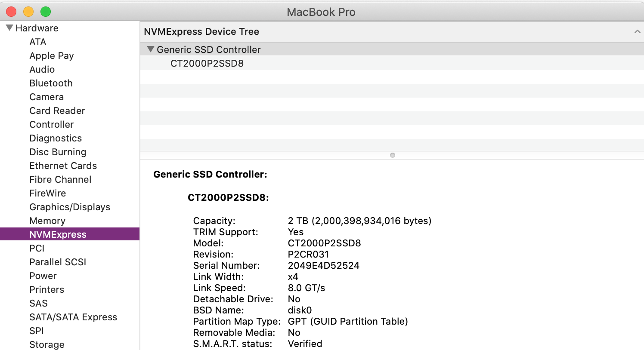Click the green zoom window button
Screen dimensions: 644x350
click(x=46, y=12)
